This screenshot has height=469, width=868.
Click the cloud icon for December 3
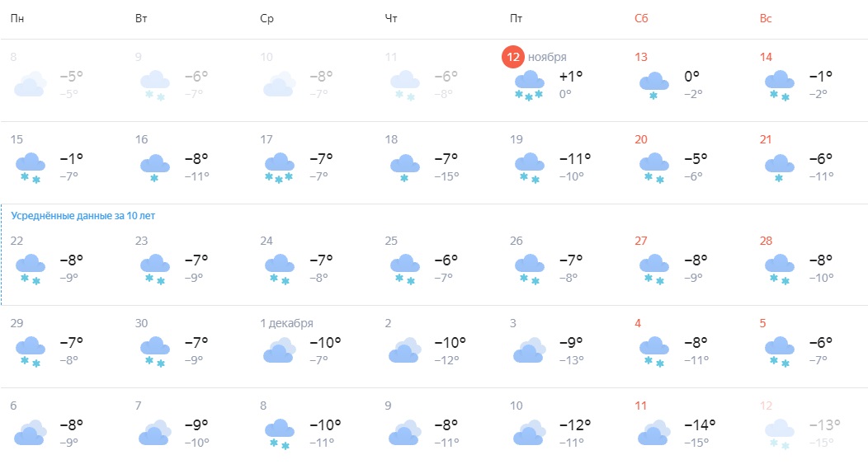coord(529,350)
